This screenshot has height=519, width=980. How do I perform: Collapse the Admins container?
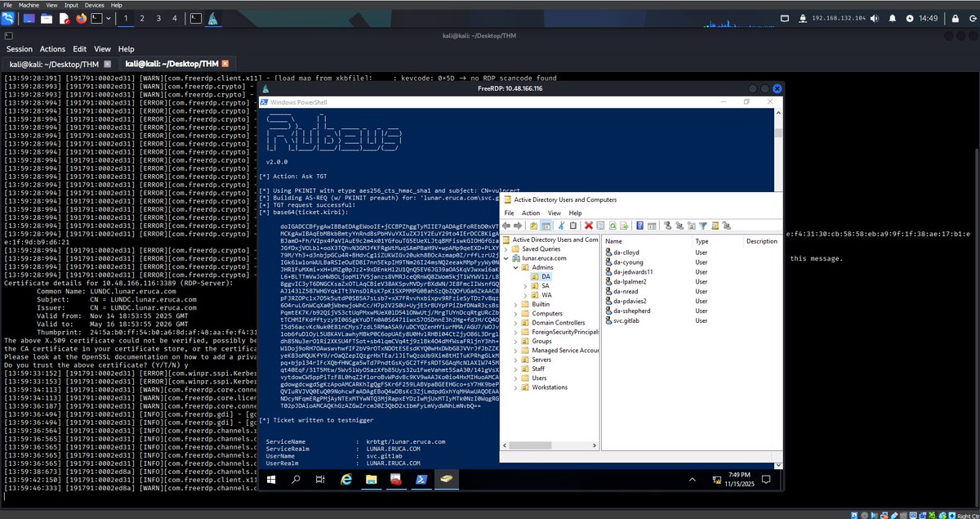pos(515,267)
